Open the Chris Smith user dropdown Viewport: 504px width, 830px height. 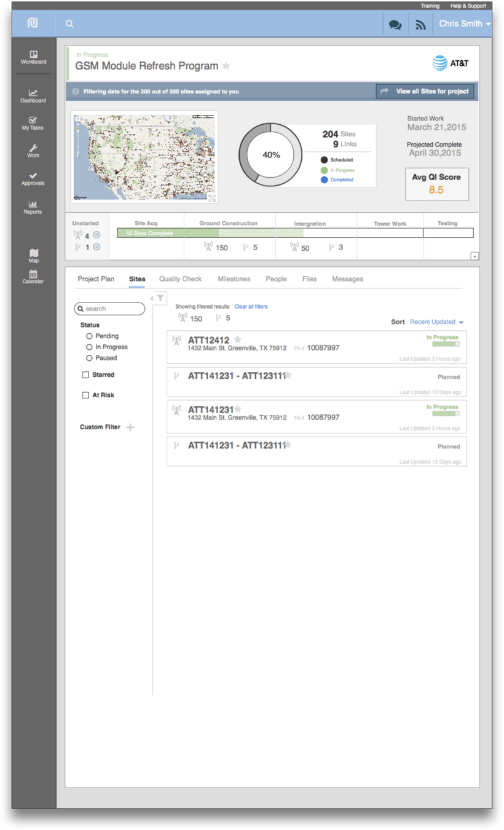(465, 24)
